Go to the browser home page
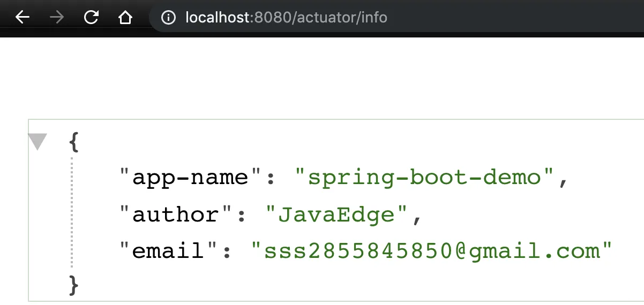This screenshot has height=305, width=644. coord(125,18)
